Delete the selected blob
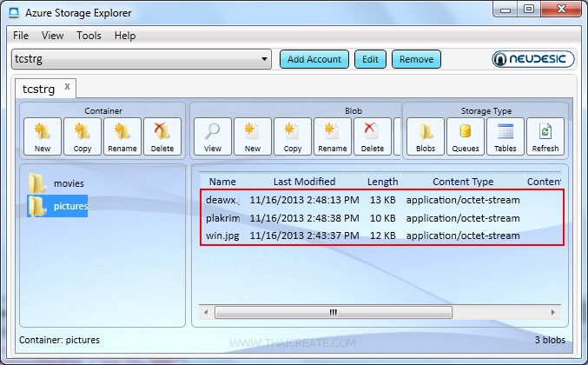This screenshot has width=588, height=365. tap(373, 136)
